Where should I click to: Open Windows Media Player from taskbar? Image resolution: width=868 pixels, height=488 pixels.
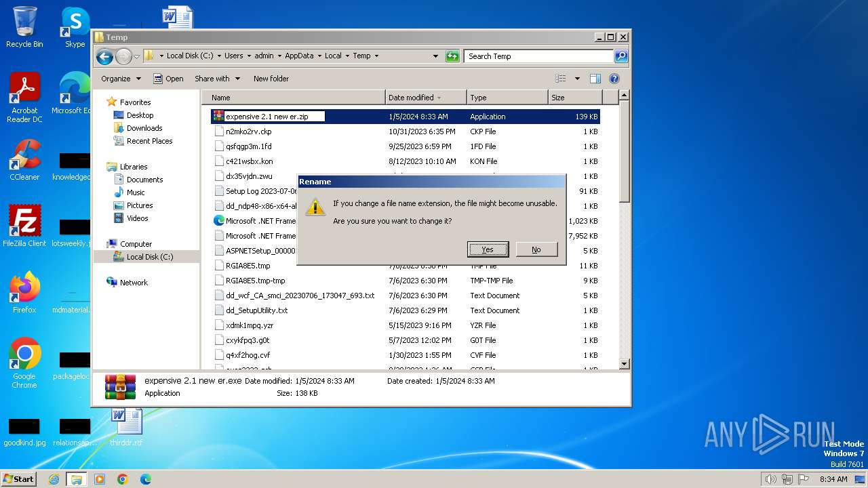(x=100, y=479)
